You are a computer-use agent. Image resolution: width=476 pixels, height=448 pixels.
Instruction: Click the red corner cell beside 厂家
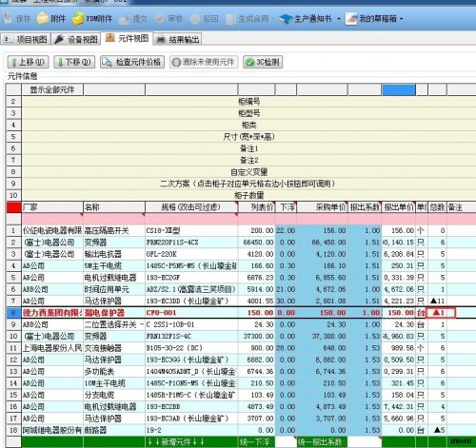pyautogui.click(x=13, y=207)
